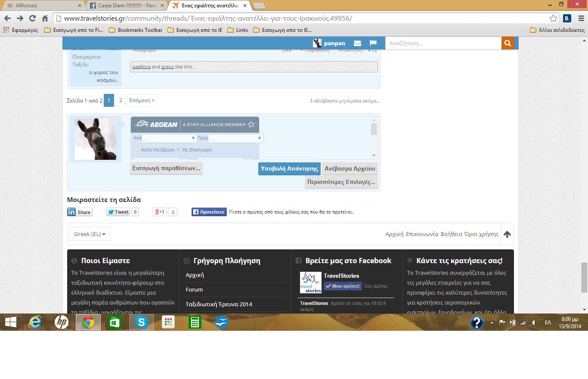588x379 pixels.
Task: Open the Επικοινωνία footer link
Action: point(422,234)
